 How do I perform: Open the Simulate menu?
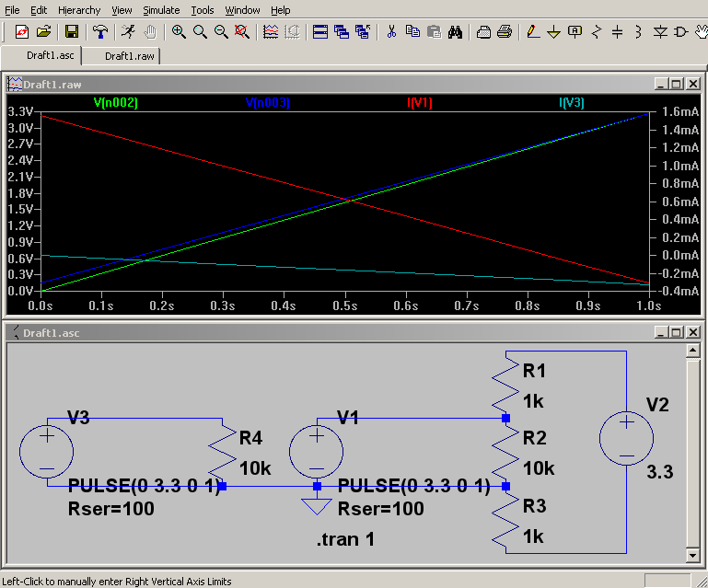pos(161,10)
